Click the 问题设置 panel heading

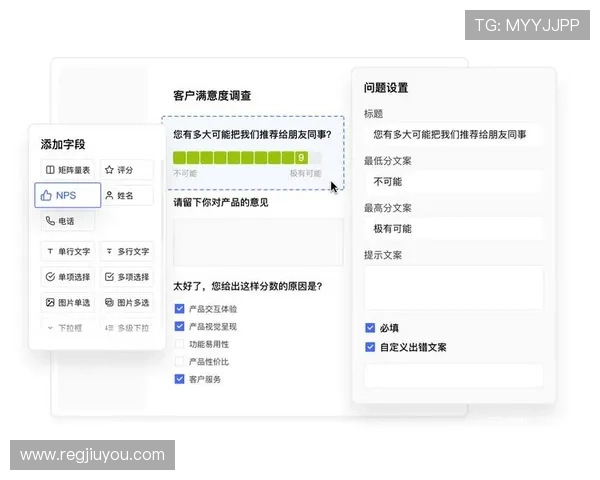386,88
